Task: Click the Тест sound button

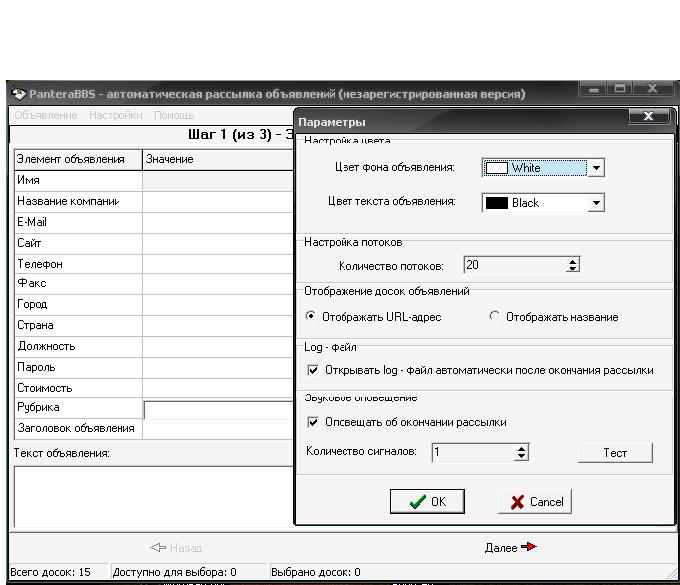Action: click(615, 453)
